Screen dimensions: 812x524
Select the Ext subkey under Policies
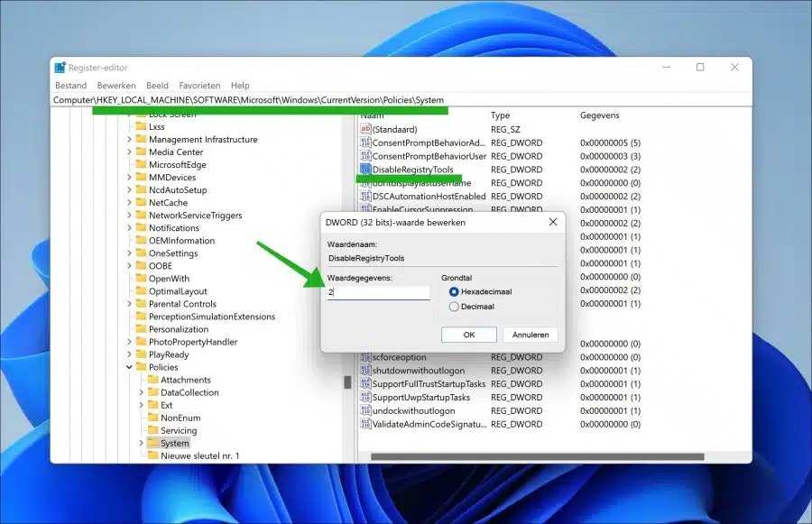pyautogui.click(x=167, y=405)
